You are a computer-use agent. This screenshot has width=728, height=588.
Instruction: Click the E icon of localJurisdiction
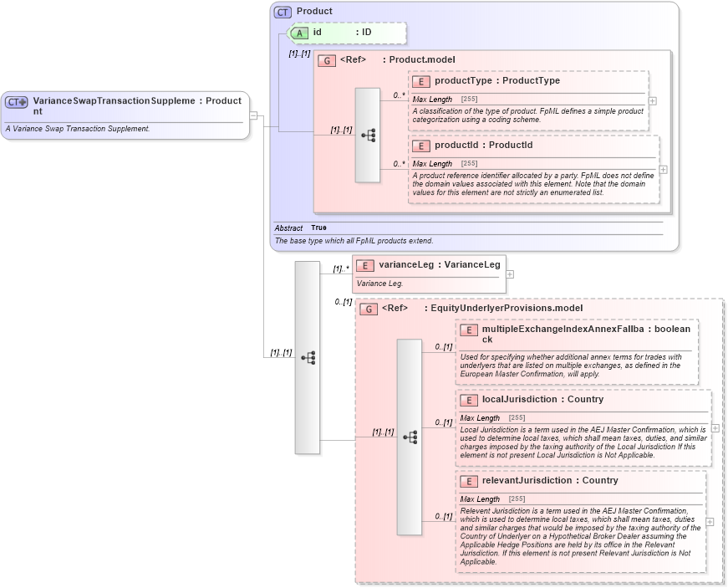pyautogui.click(x=469, y=401)
